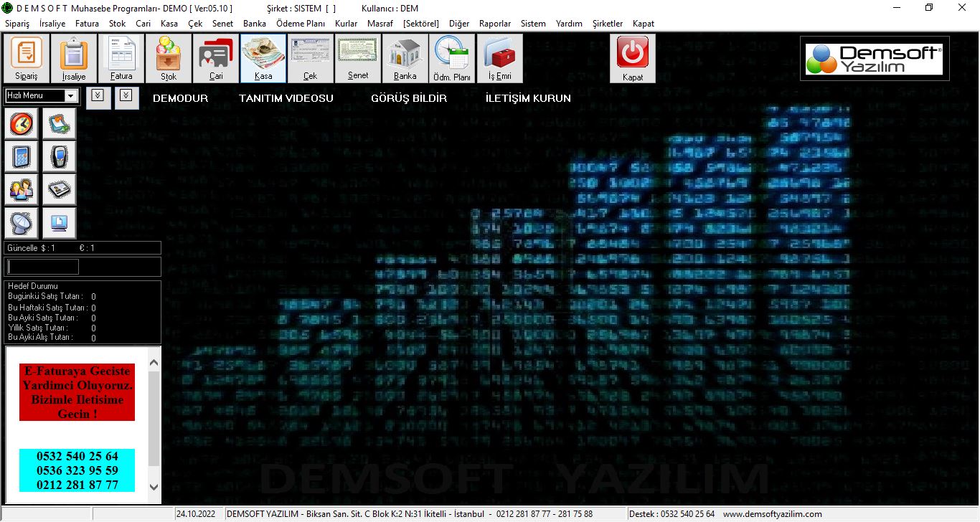Open the Banka building icon
Screen dimensions: 980x522
pos(405,59)
